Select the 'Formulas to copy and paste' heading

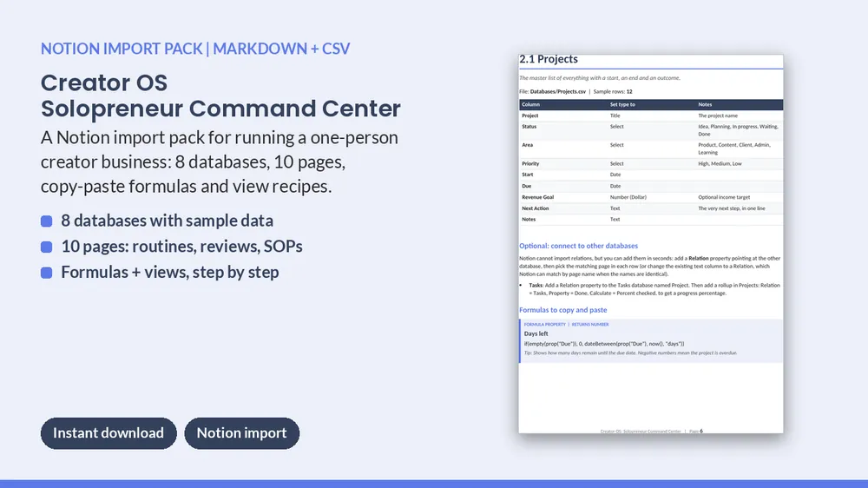click(x=563, y=310)
